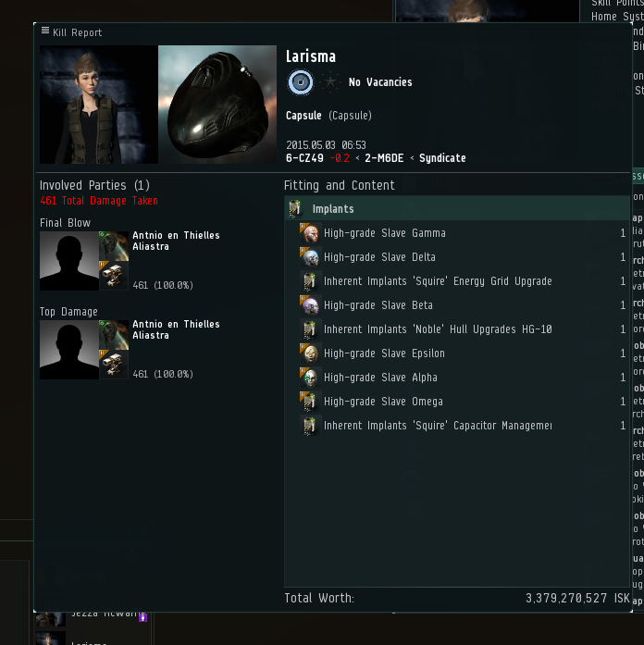The height and width of the screenshot is (645, 644).
Task: Open Antnio en Thielles Aliastra under Final Blow
Action: tap(176, 241)
